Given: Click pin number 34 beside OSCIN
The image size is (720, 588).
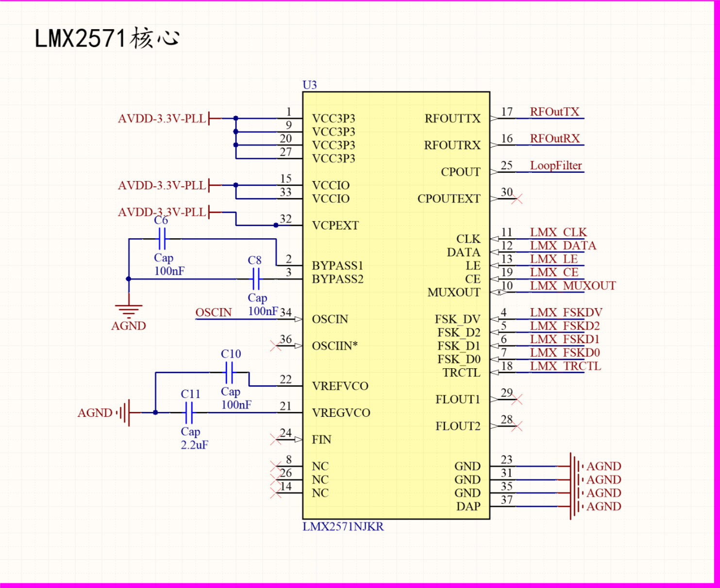Looking at the screenshot, I should point(286,312).
